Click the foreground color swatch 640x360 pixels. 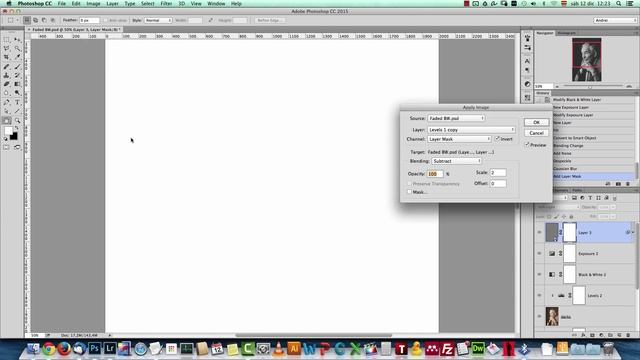(x=8, y=131)
